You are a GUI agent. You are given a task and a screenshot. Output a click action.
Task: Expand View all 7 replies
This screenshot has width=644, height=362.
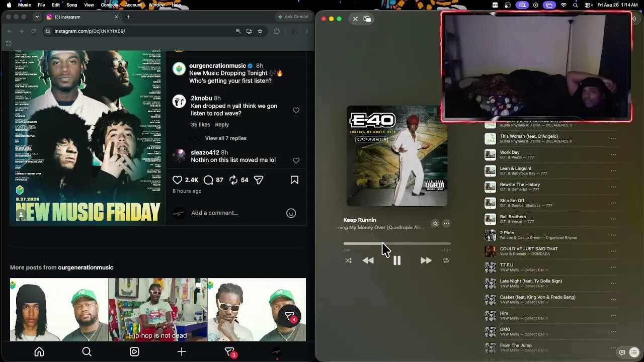225,138
